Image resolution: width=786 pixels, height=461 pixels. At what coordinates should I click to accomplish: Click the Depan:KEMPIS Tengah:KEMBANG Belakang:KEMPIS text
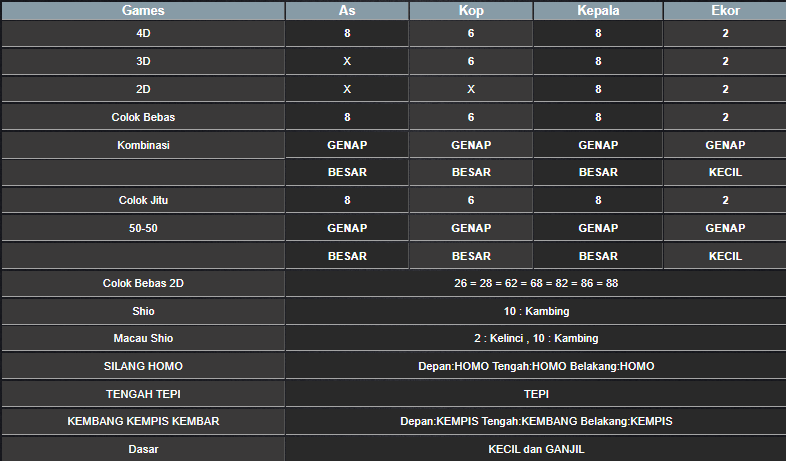pos(536,421)
